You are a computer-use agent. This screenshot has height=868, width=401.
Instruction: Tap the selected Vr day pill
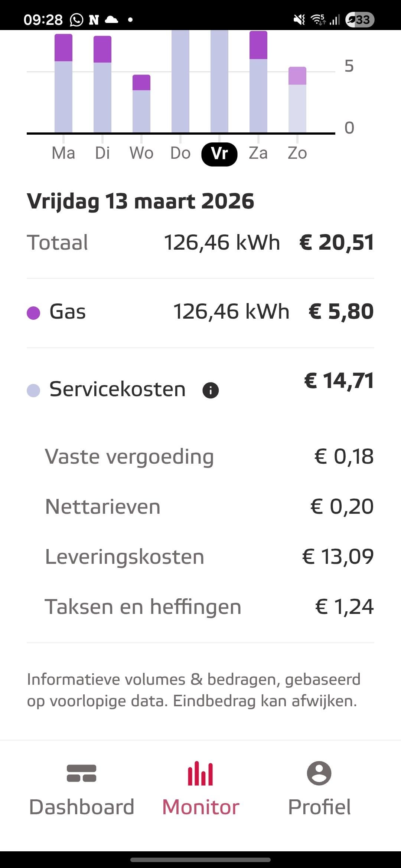(x=219, y=154)
